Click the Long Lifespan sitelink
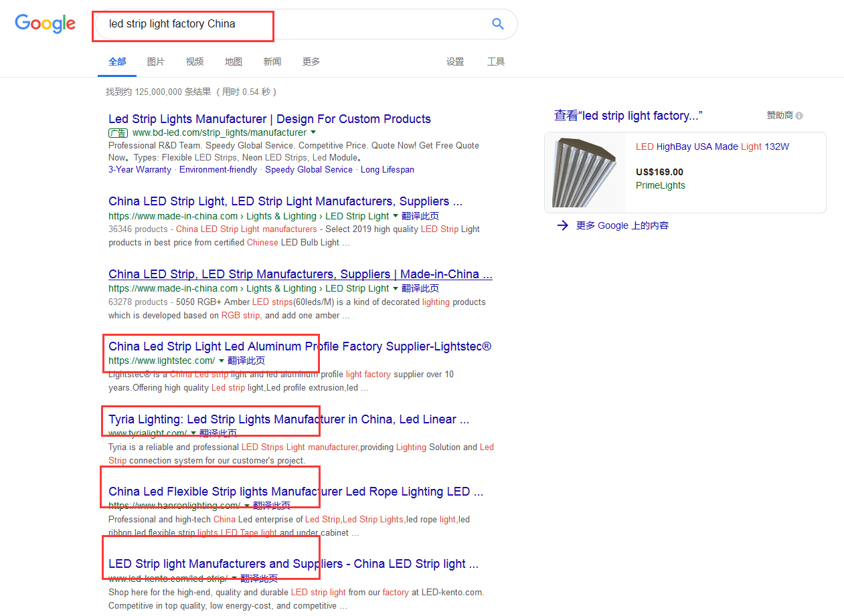The image size is (844, 616). (388, 170)
